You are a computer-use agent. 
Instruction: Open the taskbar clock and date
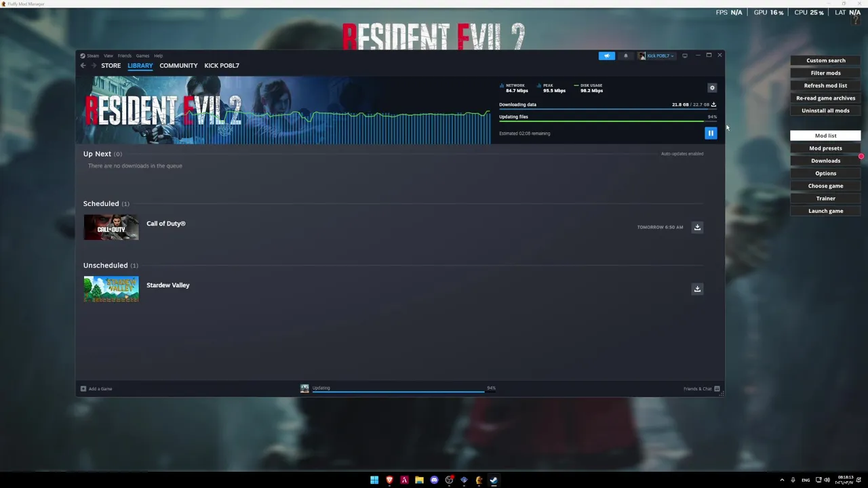(844, 480)
